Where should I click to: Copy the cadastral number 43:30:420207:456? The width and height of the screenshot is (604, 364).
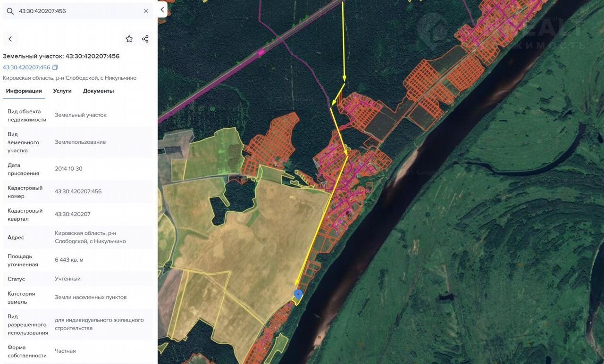55,67
